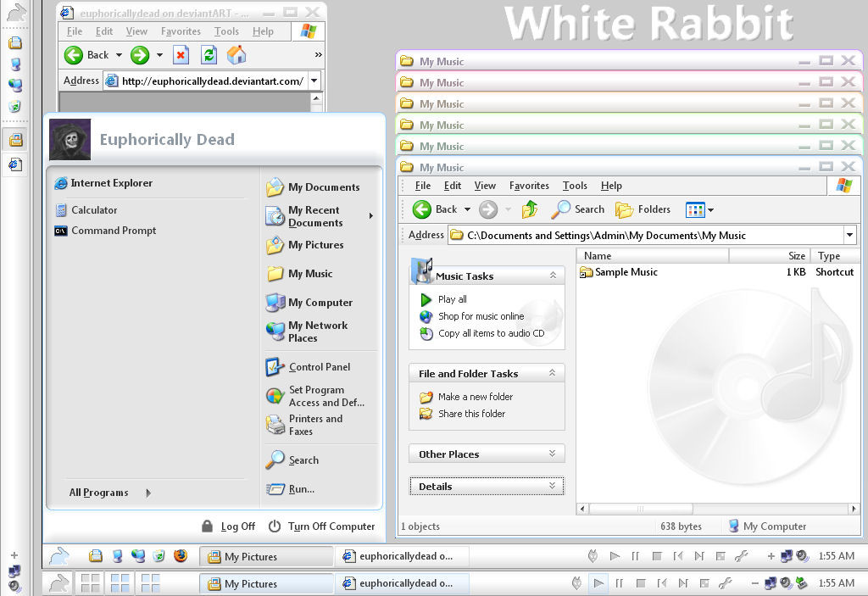This screenshot has height=596, width=868.
Task: Click the Play all link in Music Tasks
Action: click(x=453, y=299)
